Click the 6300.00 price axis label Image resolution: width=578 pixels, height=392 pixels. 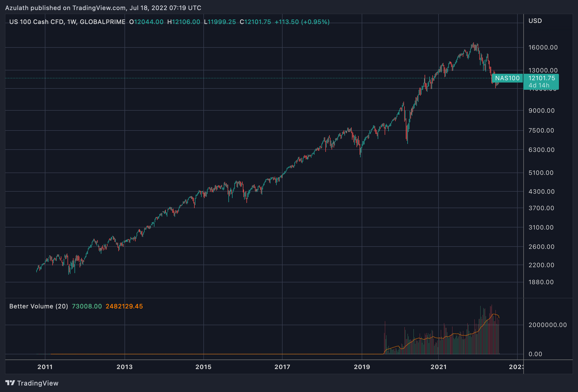541,150
